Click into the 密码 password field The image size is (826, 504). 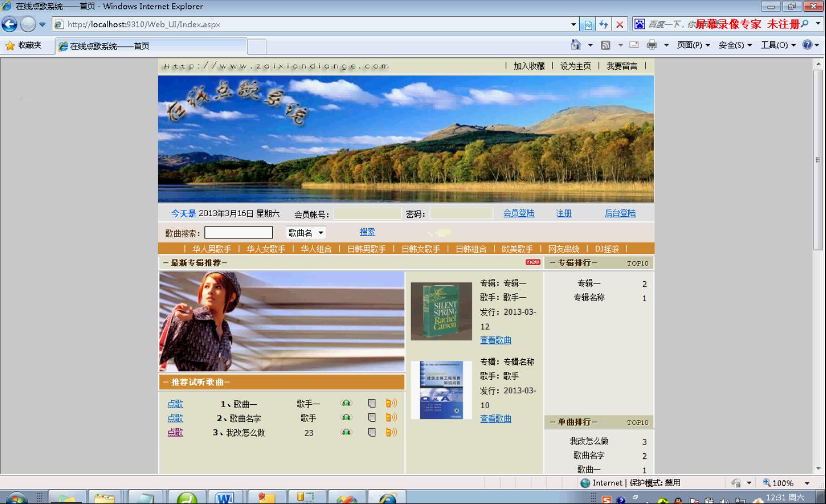pos(461,214)
